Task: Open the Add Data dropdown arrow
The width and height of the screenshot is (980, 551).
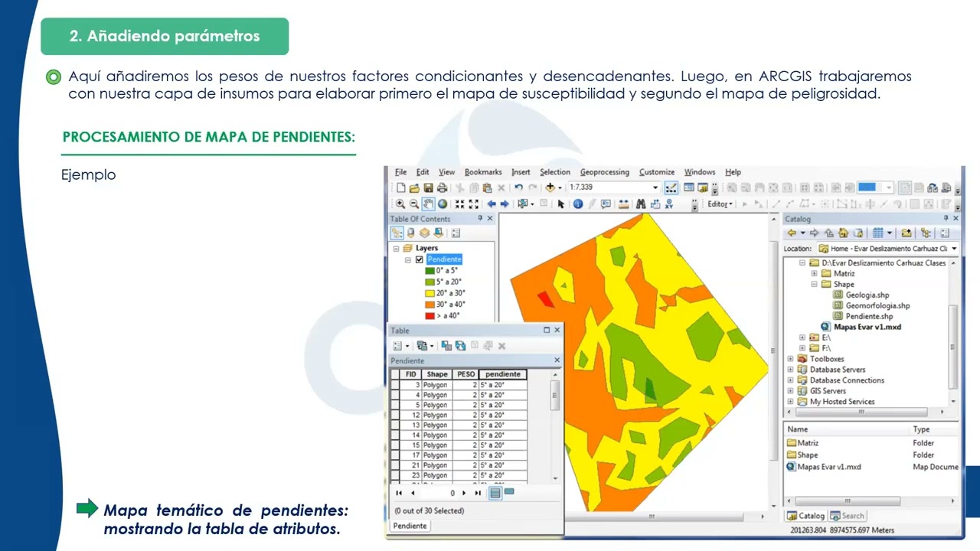Action: tap(560, 187)
